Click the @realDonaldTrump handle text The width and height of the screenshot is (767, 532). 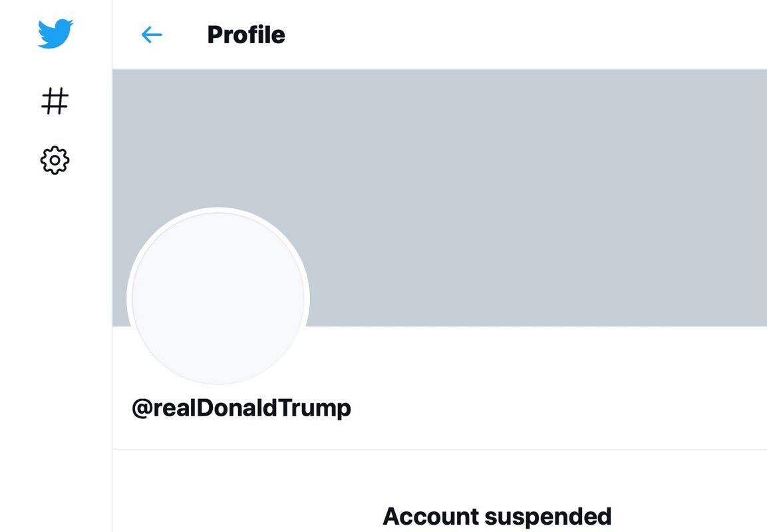coord(241,408)
